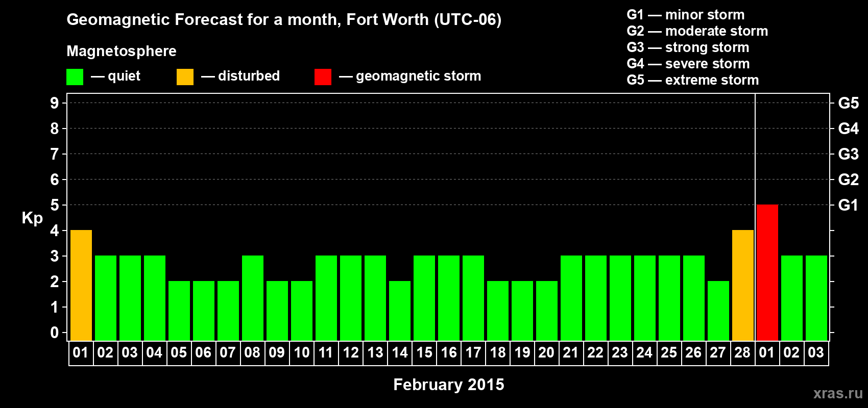Click the green bar above date 14
The image size is (868, 408).
(x=399, y=311)
